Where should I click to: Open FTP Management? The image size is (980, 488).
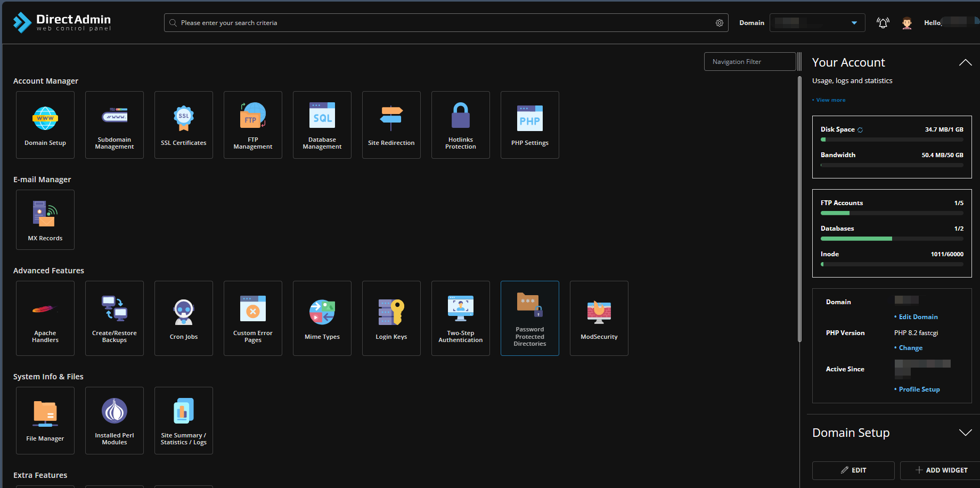pyautogui.click(x=253, y=125)
